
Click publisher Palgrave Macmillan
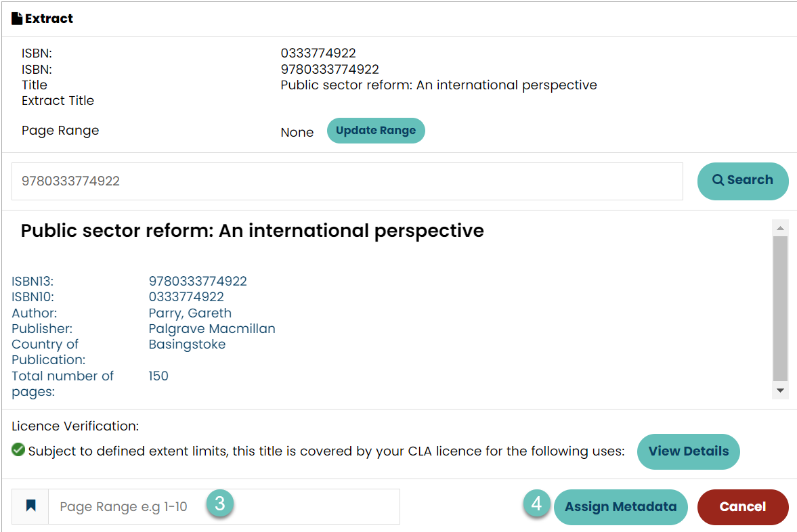(x=212, y=329)
